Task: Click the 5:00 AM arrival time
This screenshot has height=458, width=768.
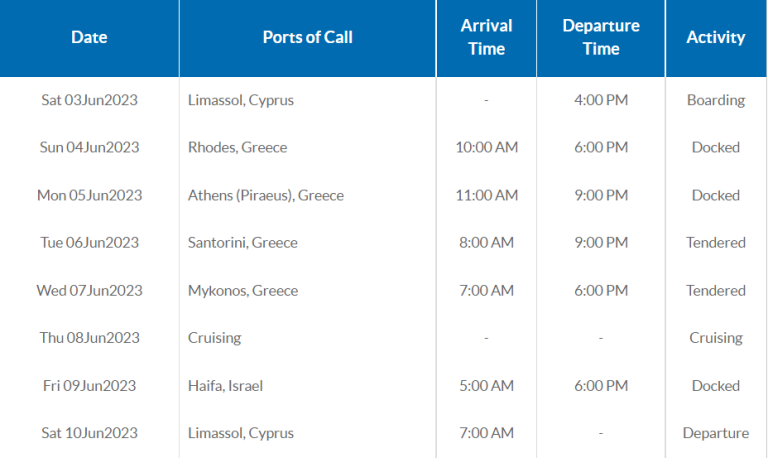Action: pyautogui.click(x=486, y=386)
